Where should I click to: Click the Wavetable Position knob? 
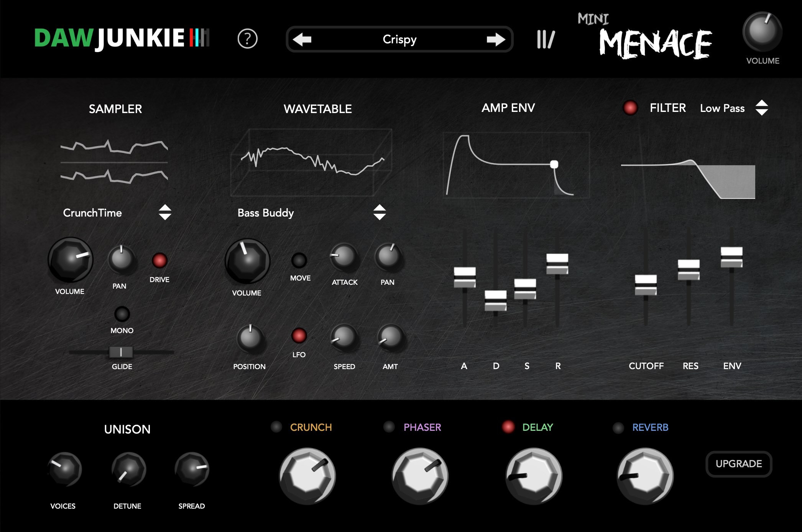(250, 338)
